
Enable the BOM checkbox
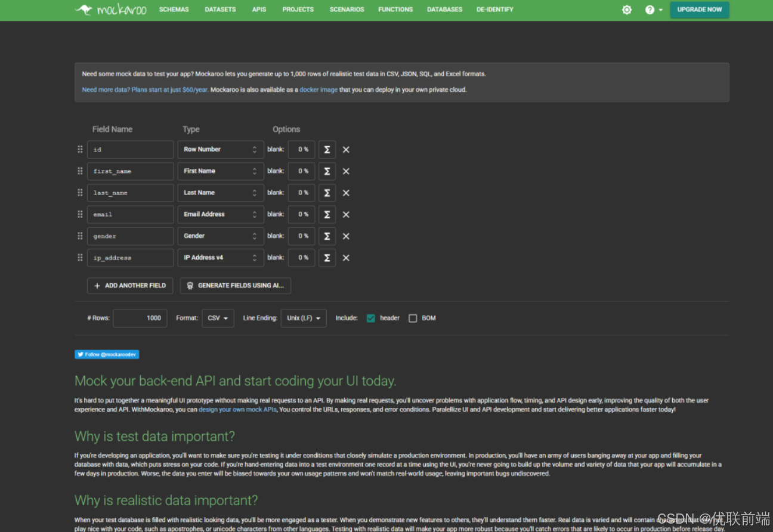(413, 318)
